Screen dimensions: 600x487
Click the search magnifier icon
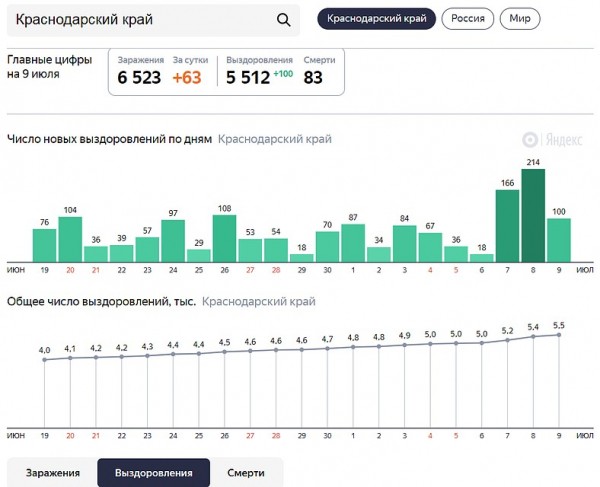click(283, 20)
